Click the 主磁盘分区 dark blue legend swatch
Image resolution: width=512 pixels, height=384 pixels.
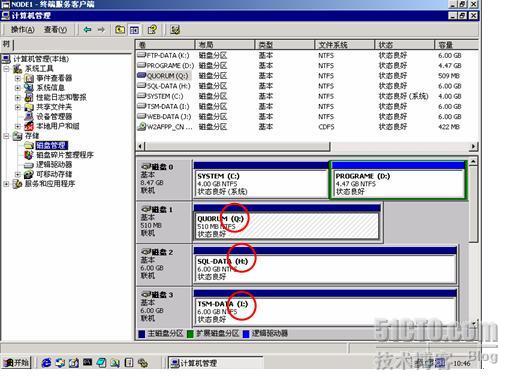point(141,334)
